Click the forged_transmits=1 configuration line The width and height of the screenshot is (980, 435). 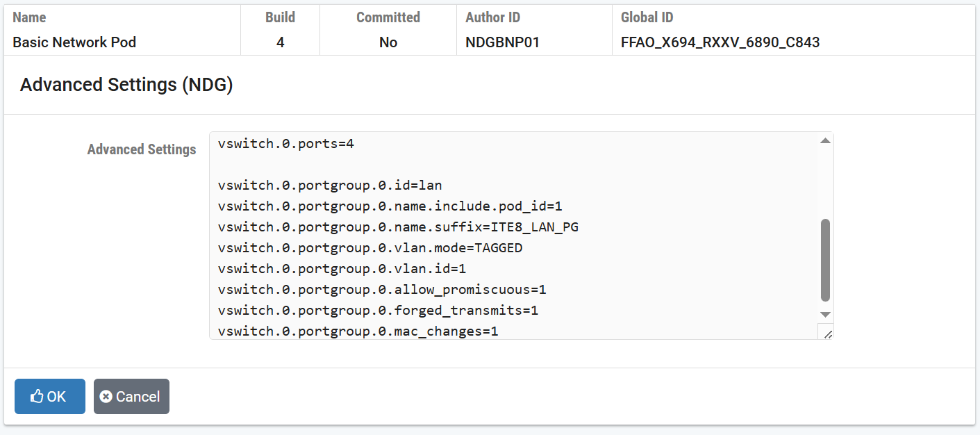point(382,310)
